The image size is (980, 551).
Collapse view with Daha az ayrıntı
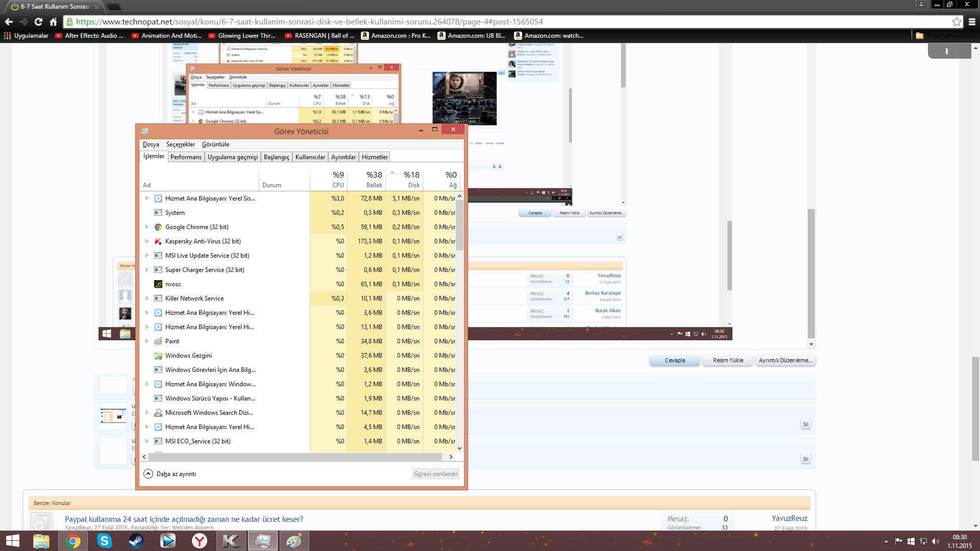click(170, 474)
